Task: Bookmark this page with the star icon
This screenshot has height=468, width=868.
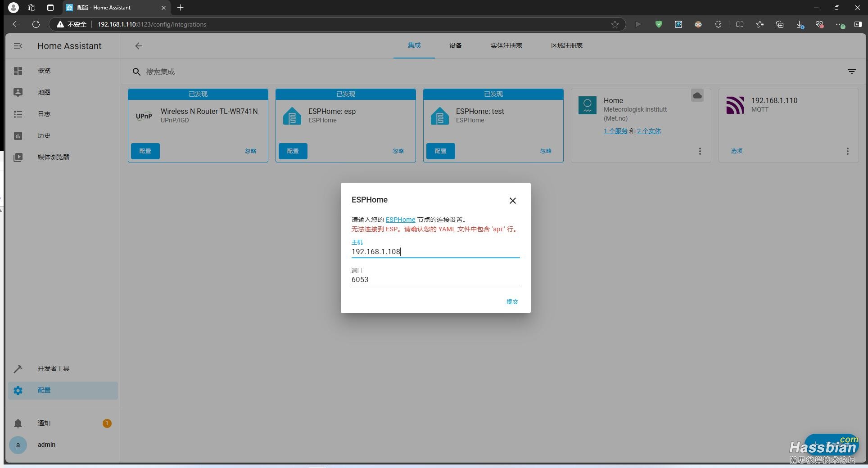Action: 615,24
